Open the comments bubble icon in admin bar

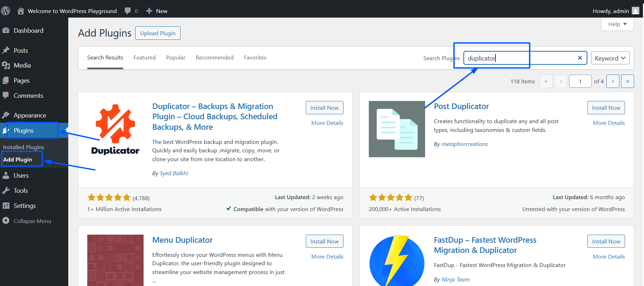128,11
